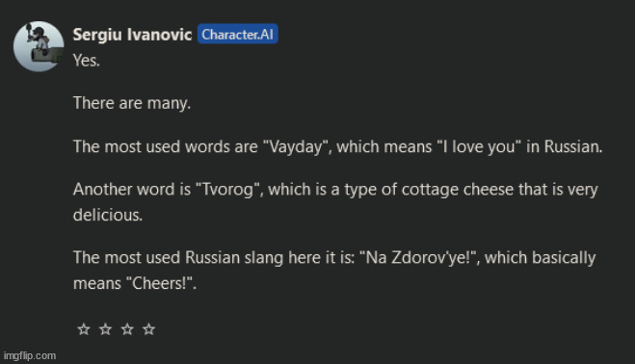Click the word "Vayday" in quotes

coord(295,146)
